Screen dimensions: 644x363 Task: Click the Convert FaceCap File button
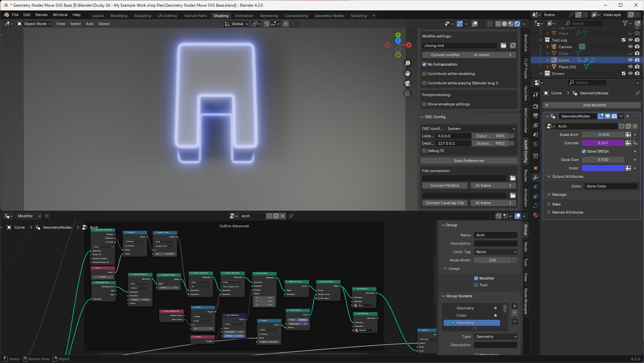coord(445,203)
